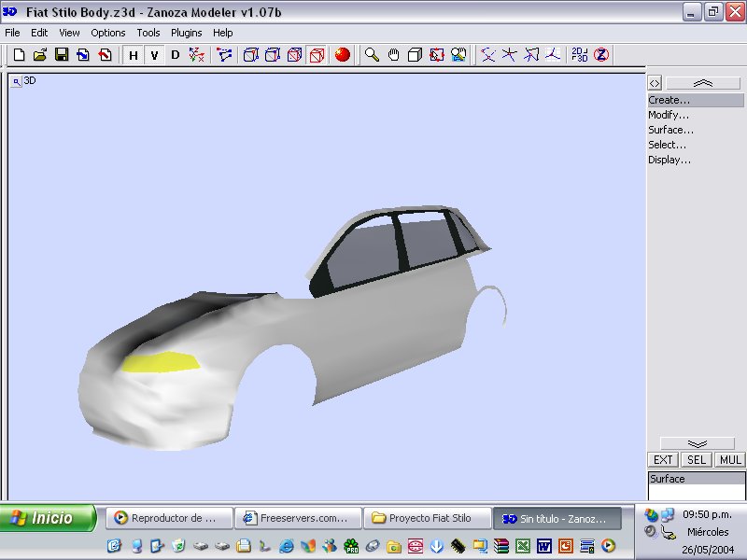Save the model with the floppy disk icon
This screenshot has height=560, width=747.
coord(62,55)
